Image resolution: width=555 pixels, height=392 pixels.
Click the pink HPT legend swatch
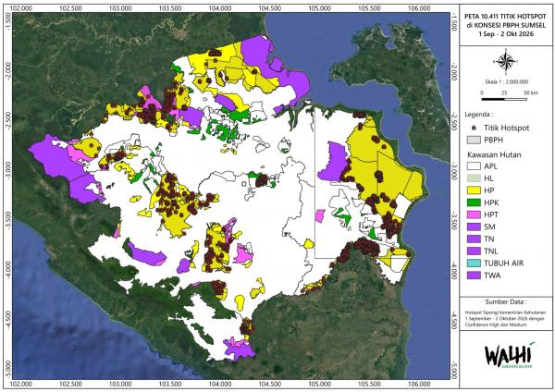tap(474, 214)
